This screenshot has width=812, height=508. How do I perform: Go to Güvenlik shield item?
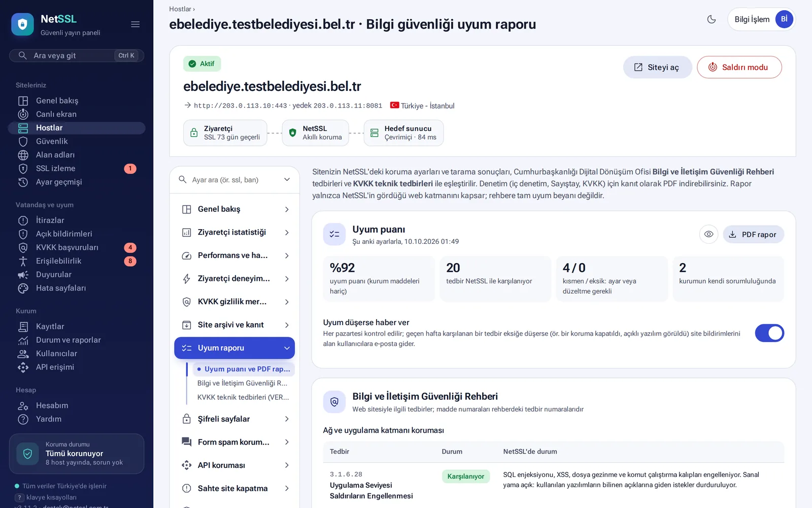(77, 141)
